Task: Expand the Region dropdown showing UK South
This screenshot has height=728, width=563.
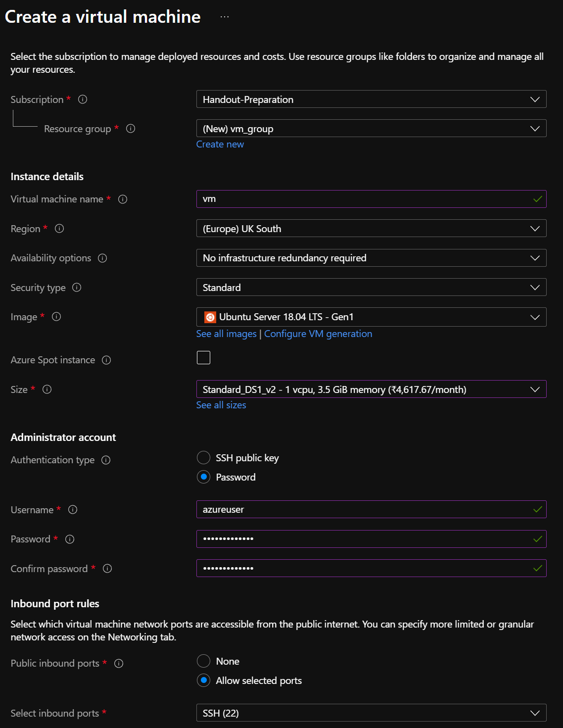Action: [x=372, y=228]
